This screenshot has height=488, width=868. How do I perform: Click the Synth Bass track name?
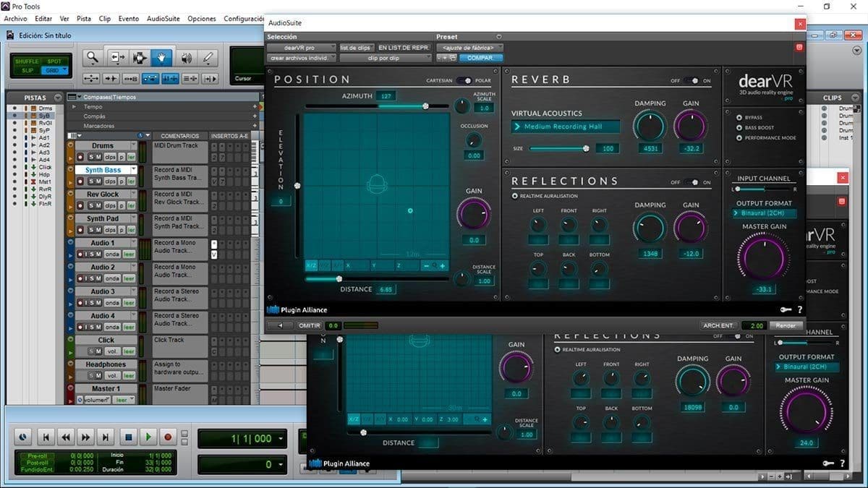click(103, 170)
